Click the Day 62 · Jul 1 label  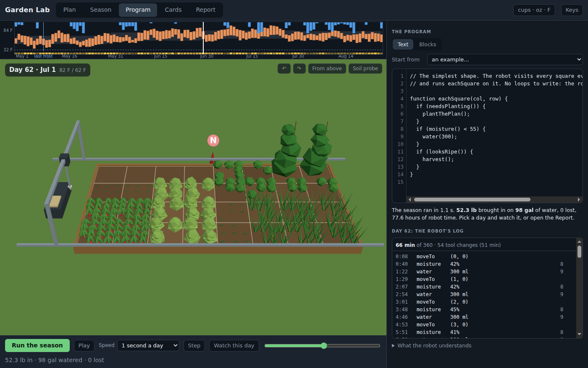(32, 70)
